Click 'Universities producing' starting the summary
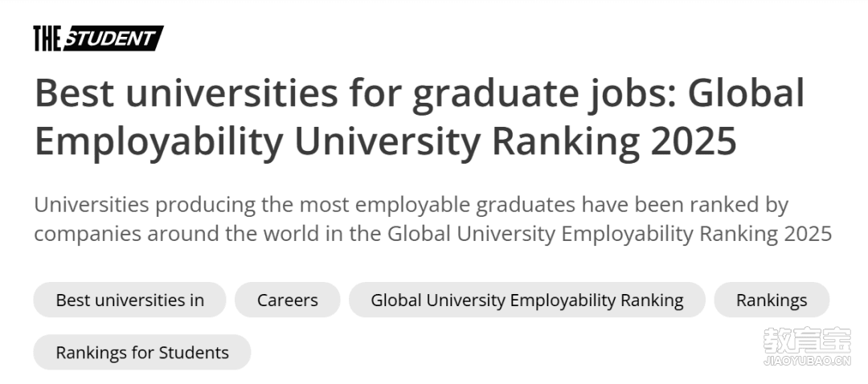 145,206
